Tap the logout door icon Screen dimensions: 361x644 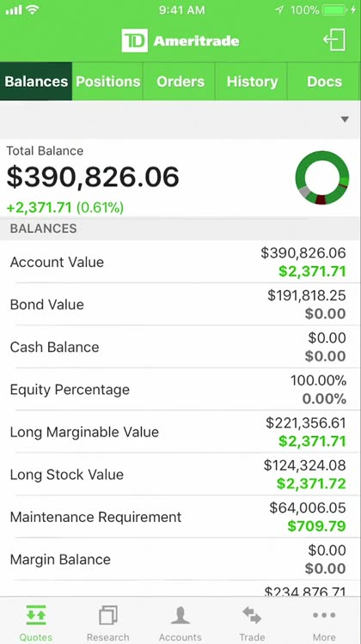[x=333, y=39]
